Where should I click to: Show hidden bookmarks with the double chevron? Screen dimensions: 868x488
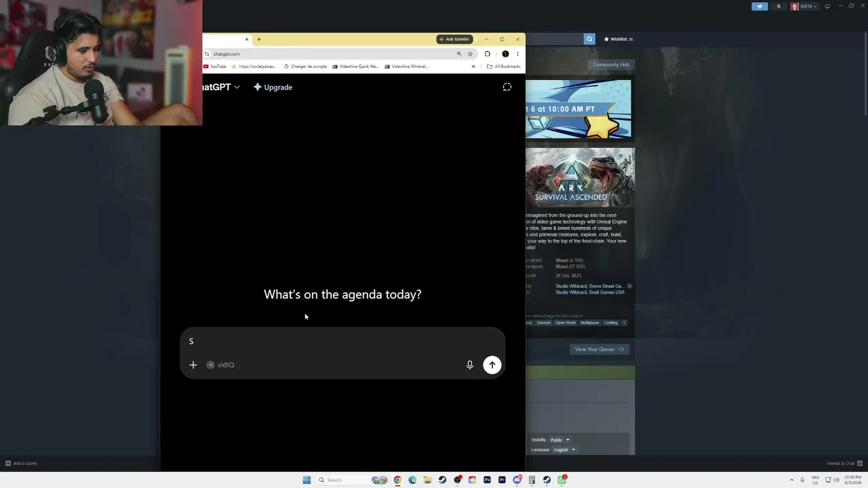473,66
